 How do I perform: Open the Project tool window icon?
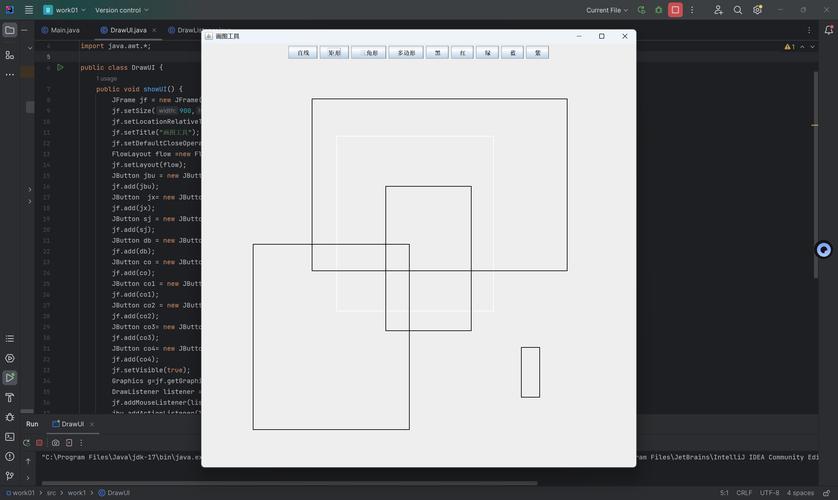point(10,30)
